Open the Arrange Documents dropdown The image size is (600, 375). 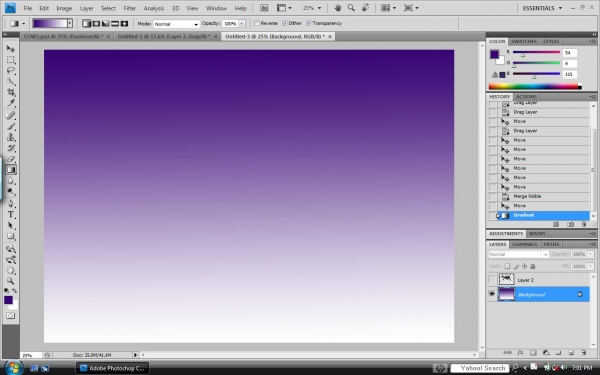(x=389, y=8)
